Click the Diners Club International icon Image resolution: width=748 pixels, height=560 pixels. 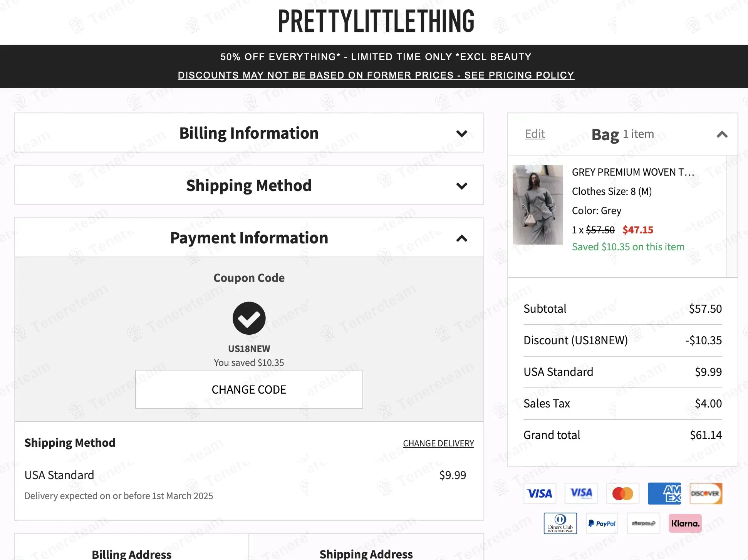click(x=560, y=523)
